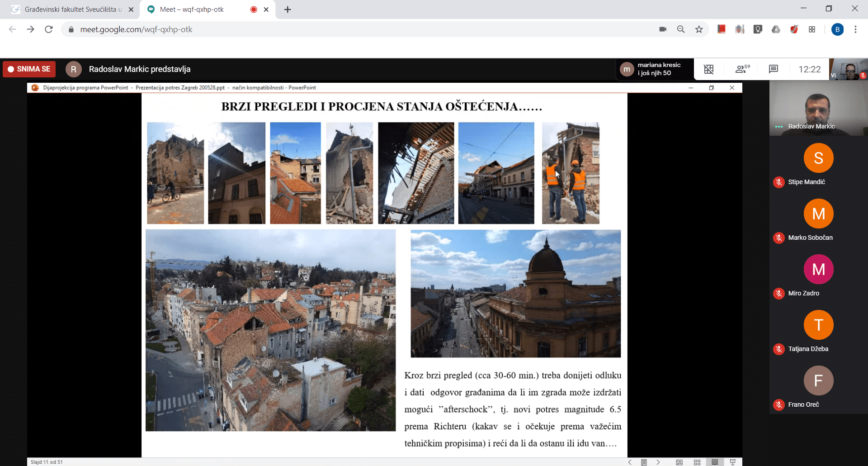868x466 pixels.
Task: Go to previous slide in PowerPoint status bar
Action: tap(630, 462)
